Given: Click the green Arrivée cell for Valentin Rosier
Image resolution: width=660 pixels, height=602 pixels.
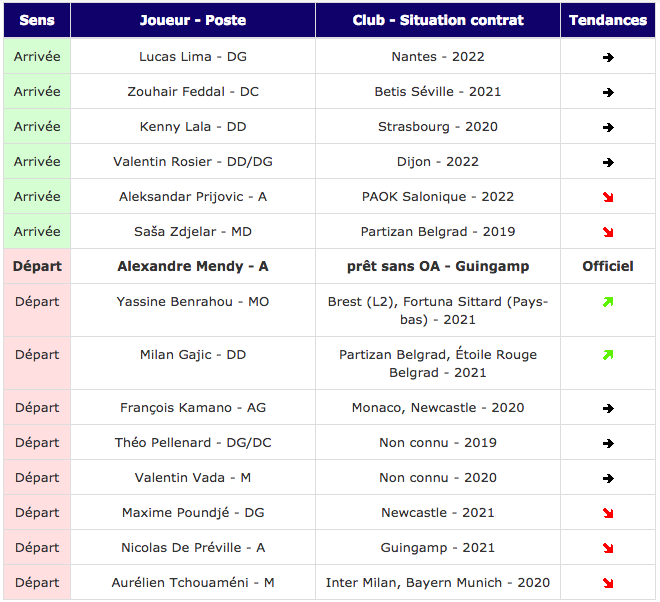Looking at the screenshot, I should coord(37,162).
